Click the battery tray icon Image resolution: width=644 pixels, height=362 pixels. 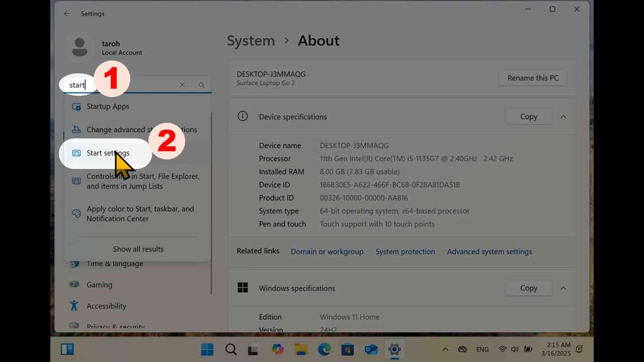click(x=528, y=349)
